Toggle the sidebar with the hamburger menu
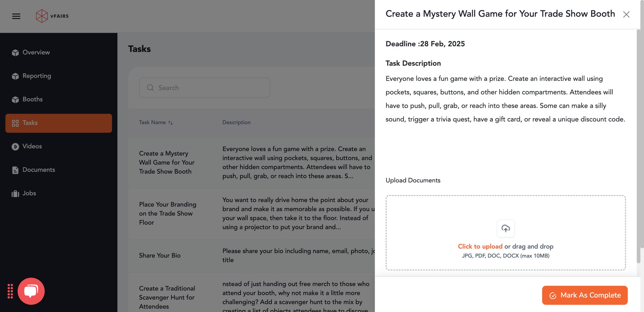Image resolution: width=644 pixels, height=312 pixels. [x=16, y=16]
